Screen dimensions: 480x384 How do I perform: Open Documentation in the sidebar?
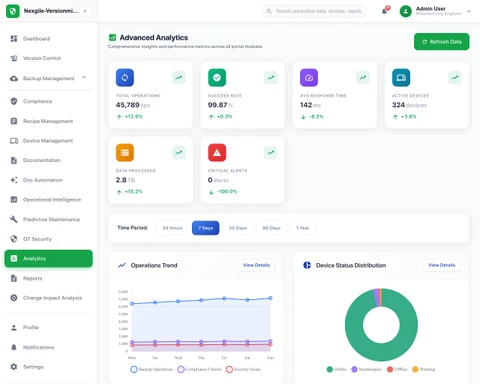click(48, 160)
